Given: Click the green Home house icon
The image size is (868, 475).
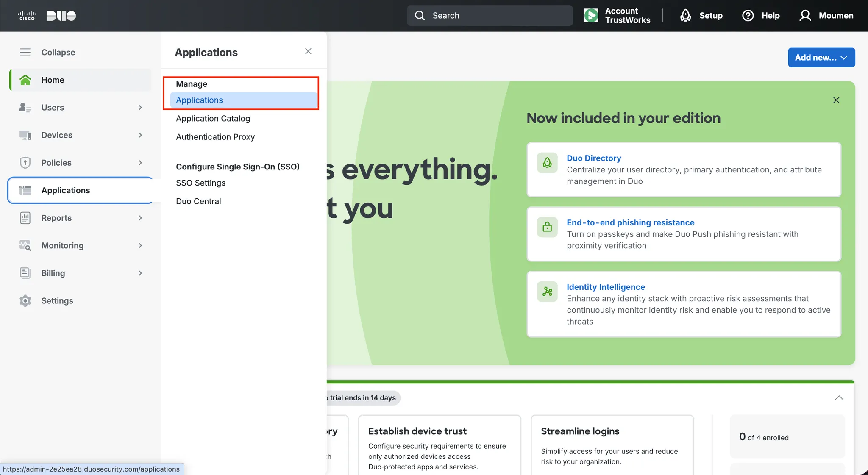Looking at the screenshot, I should [25, 80].
